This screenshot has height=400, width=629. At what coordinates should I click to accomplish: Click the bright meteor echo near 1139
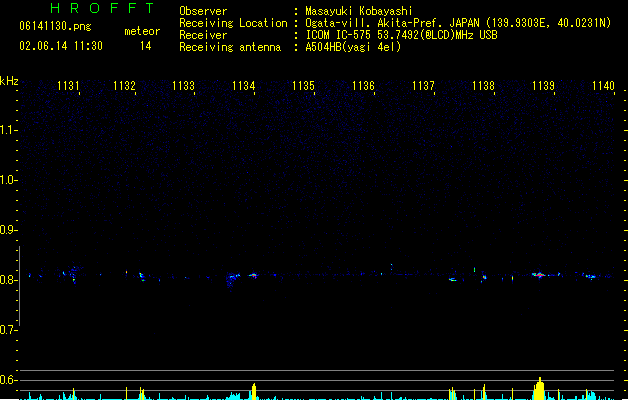540,275
